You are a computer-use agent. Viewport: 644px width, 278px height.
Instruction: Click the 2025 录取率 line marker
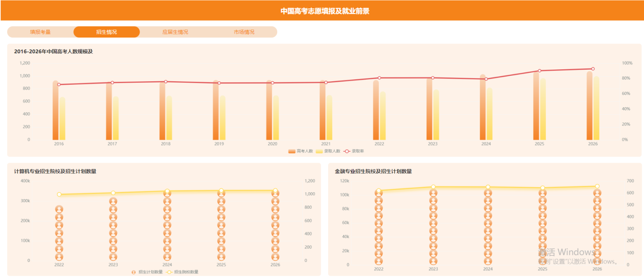tap(540, 71)
